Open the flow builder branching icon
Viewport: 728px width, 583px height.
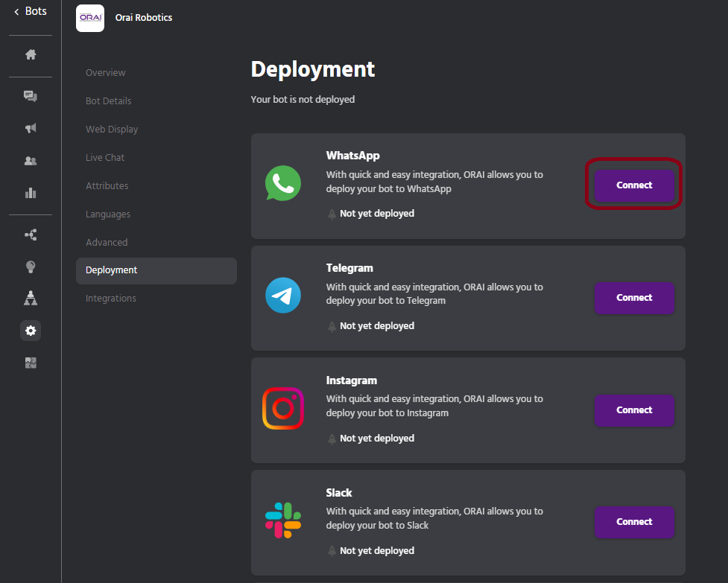31,235
